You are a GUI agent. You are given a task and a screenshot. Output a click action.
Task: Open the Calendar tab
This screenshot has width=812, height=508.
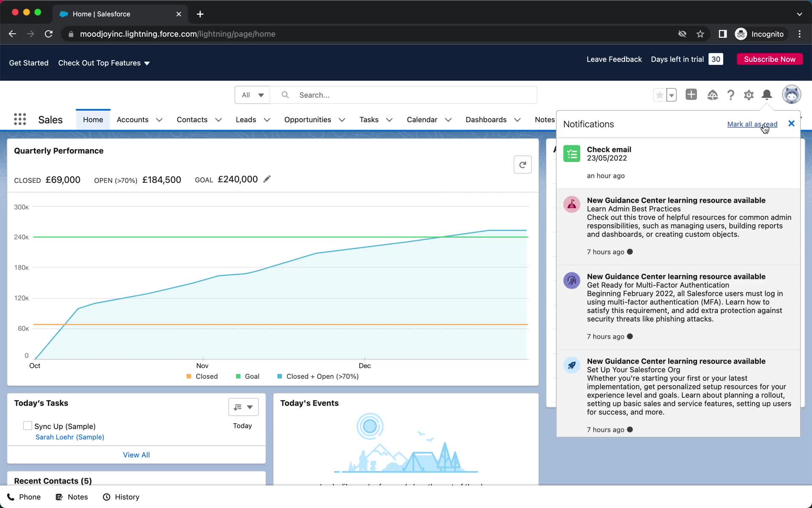coord(422,120)
